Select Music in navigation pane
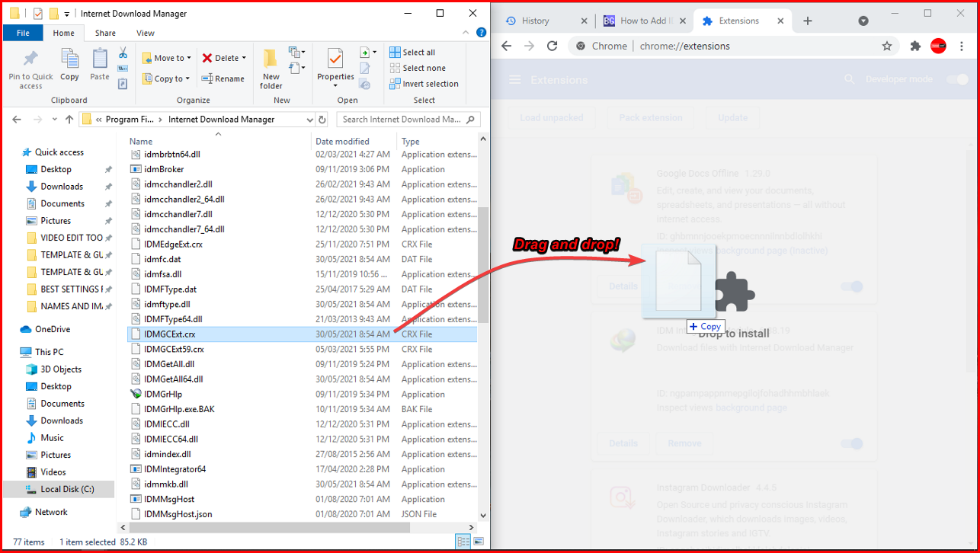This screenshot has height=553, width=980. pos(52,438)
